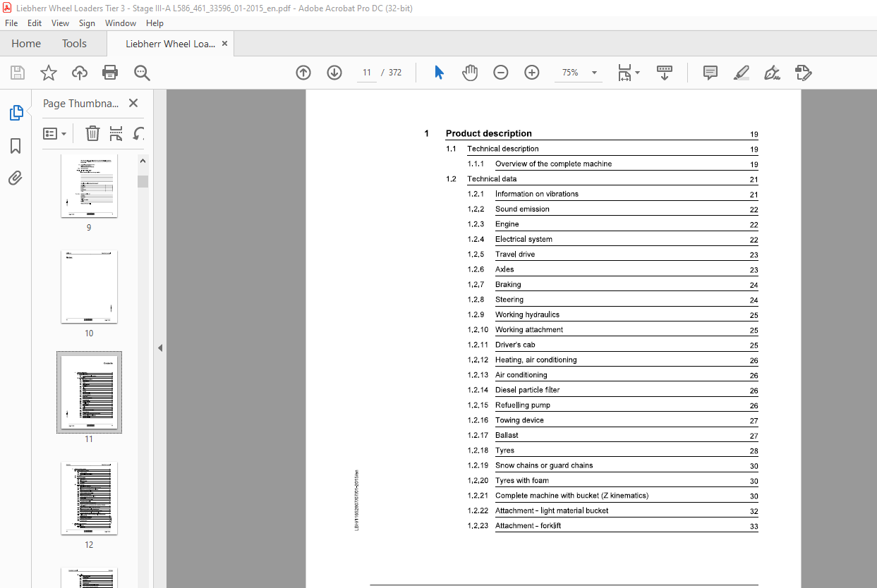Choose the Selection arrow tool
This screenshot has width=877, height=588.
click(439, 73)
